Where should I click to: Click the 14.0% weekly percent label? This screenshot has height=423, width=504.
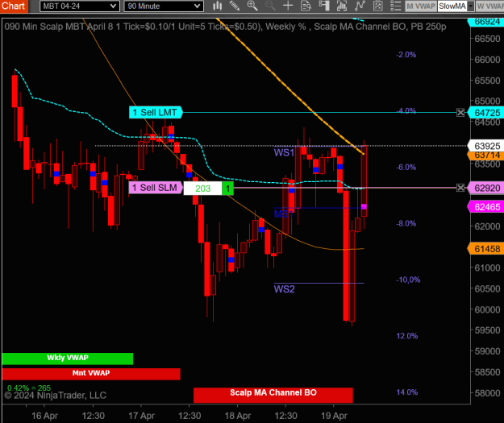click(x=407, y=392)
